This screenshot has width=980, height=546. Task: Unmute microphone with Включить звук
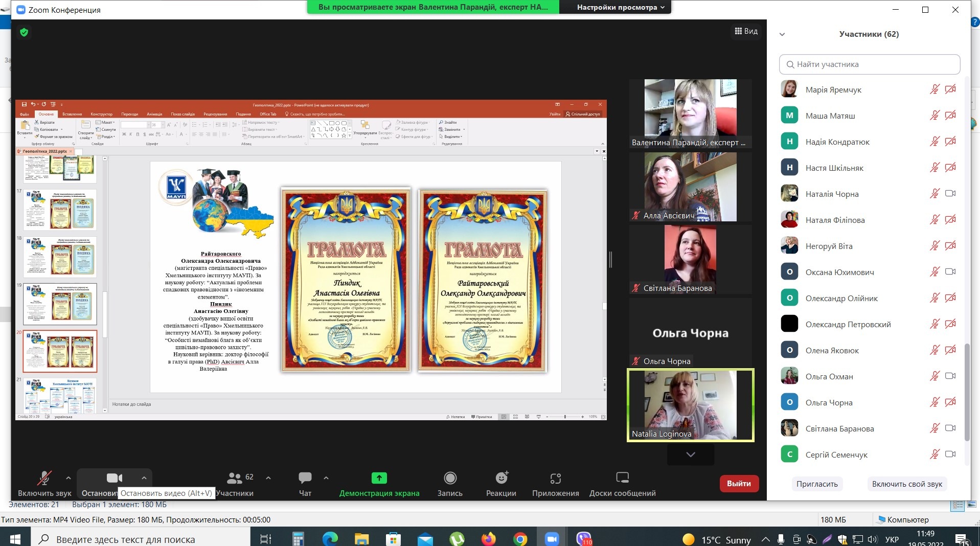tap(44, 478)
